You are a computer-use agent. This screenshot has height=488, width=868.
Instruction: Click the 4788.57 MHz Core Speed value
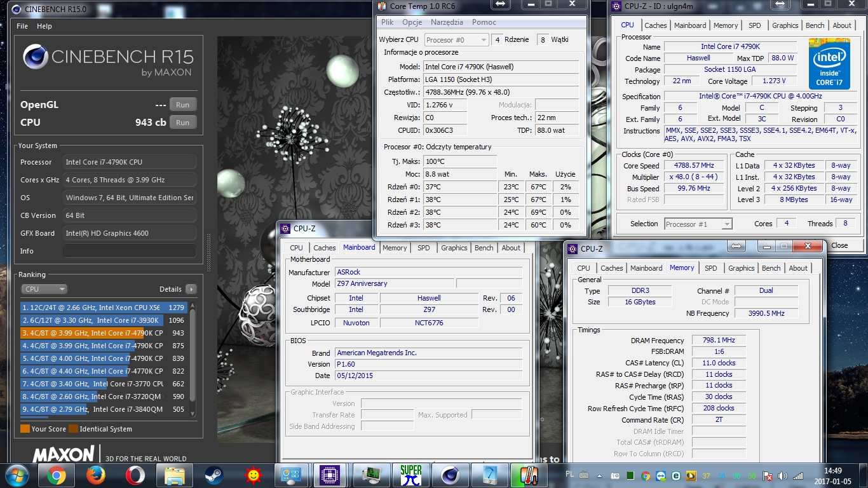[695, 165]
